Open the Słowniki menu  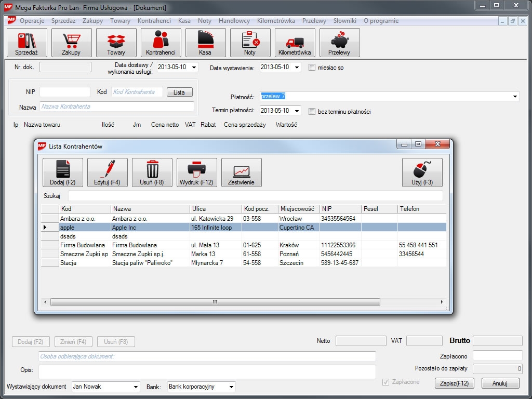pyautogui.click(x=344, y=21)
